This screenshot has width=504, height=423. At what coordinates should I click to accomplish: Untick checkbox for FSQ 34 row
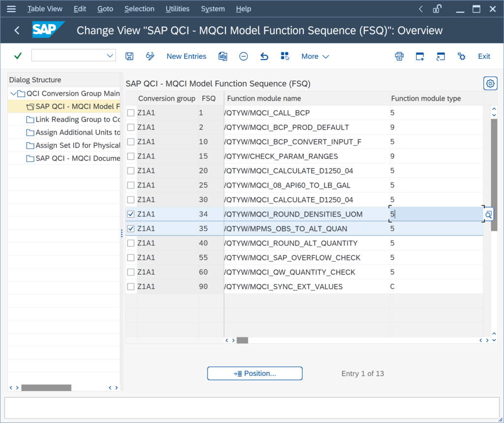(131, 214)
